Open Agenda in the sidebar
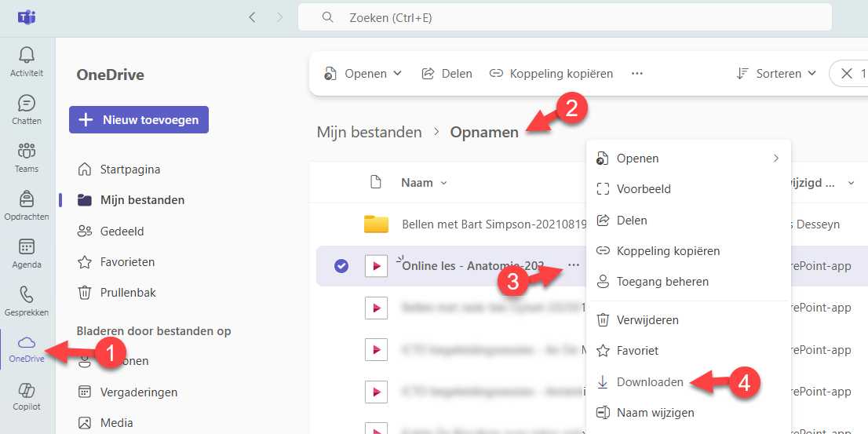The height and width of the screenshot is (434, 868). point(27,253)
